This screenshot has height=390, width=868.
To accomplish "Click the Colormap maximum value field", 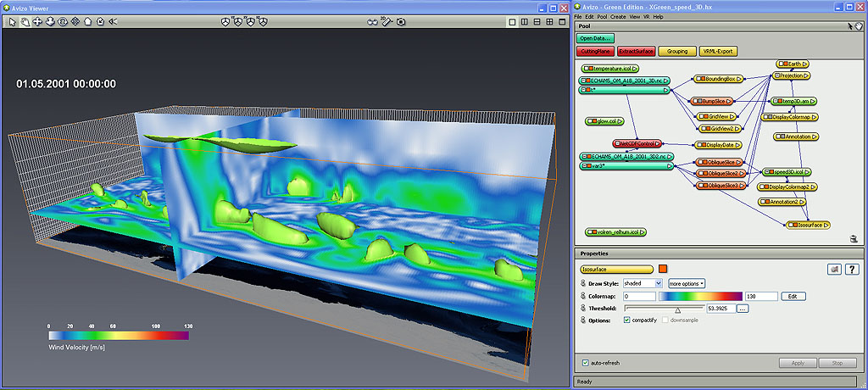I will tap(760, 296).
